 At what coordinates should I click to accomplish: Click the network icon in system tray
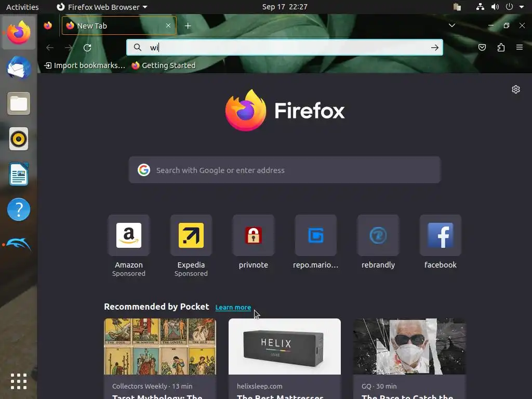tap(480, 7)
